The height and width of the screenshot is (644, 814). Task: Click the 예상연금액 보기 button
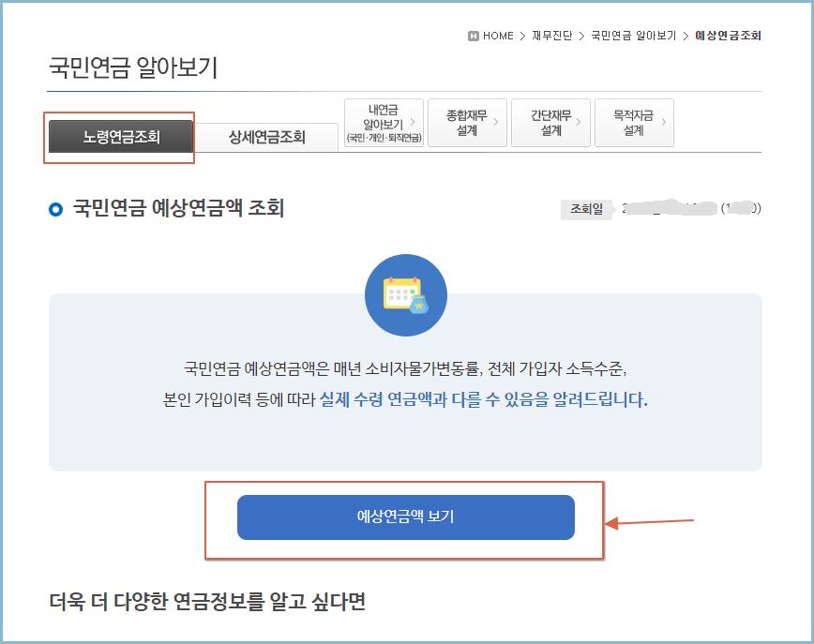[406, 517]
